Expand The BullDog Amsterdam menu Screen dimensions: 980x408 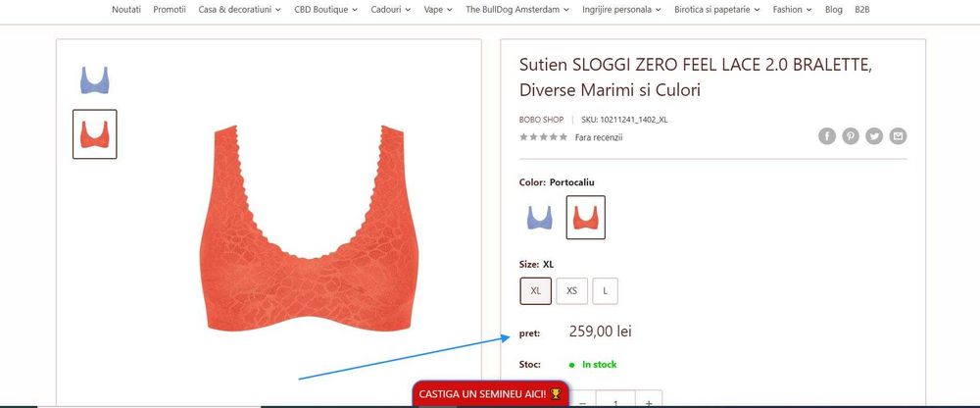[517, 10]
